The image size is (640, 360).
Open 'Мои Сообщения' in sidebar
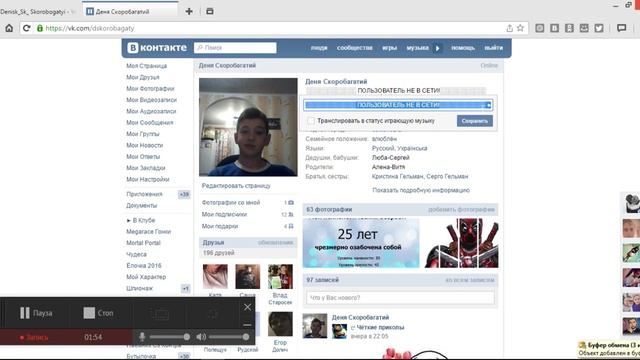pyautogui.click(x=150, y=122)
